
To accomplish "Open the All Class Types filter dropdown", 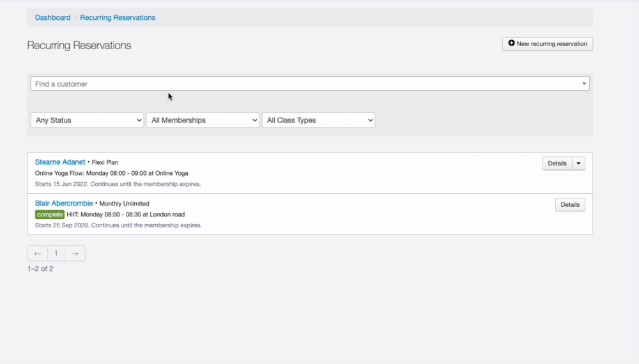I will (x=318, y=120).
